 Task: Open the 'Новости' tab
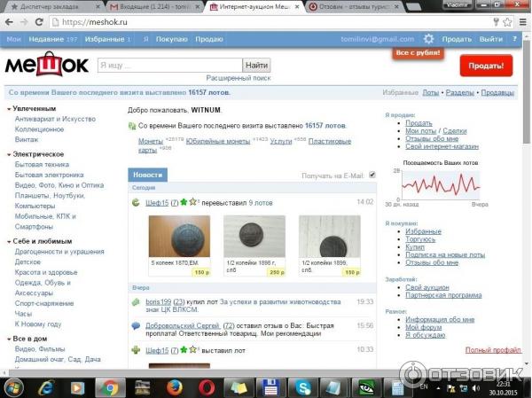click(x=147, y=176)
